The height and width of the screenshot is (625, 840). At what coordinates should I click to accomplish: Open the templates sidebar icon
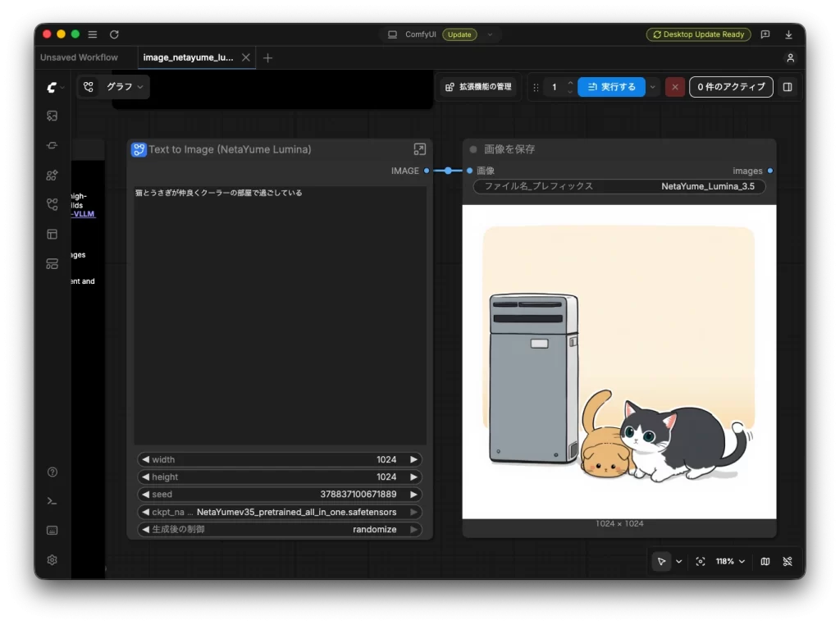coord(52,234)
